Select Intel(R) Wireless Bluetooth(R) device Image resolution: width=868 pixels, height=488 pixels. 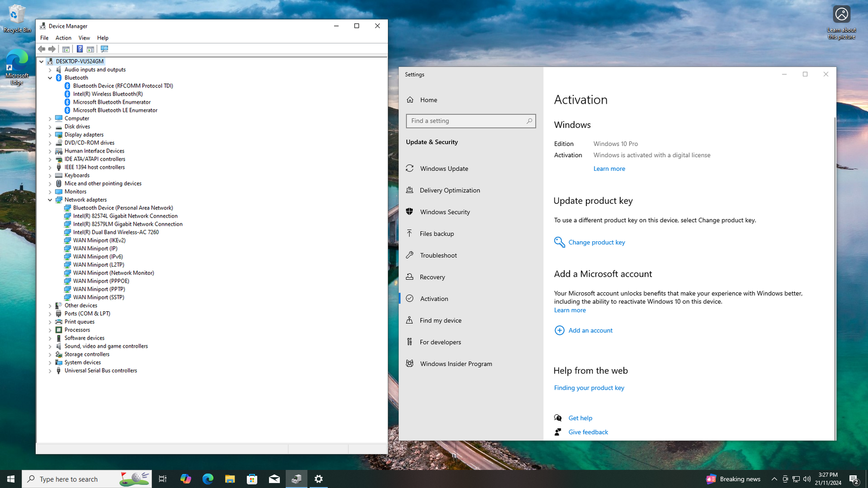pyautogui.click(x=108, y=94)
